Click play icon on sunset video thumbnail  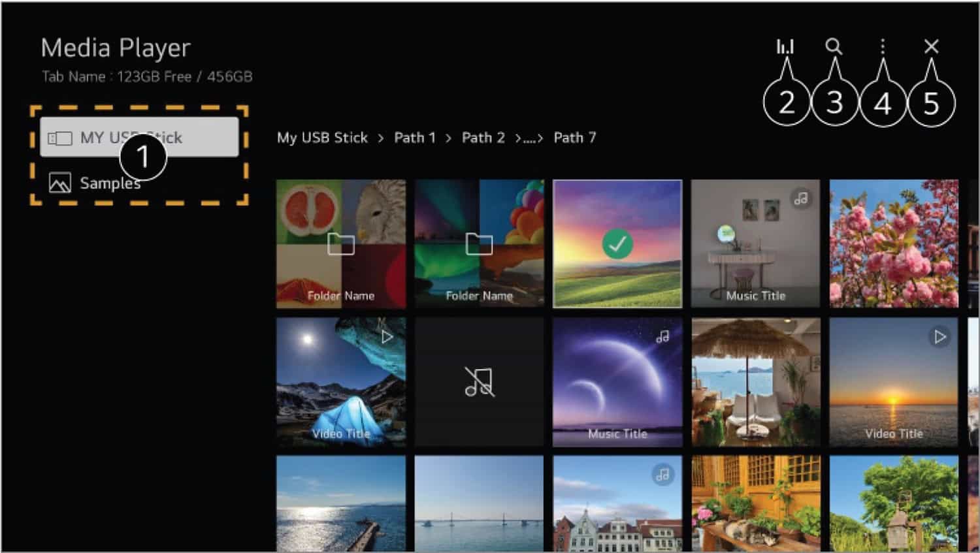pos(939,337)
